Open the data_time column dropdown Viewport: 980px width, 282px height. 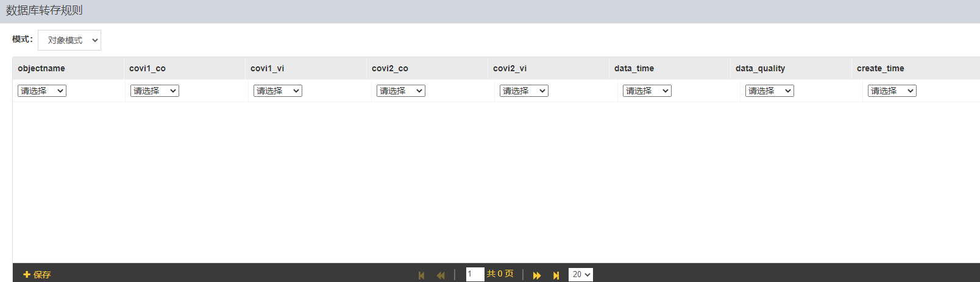pos(647,91)
